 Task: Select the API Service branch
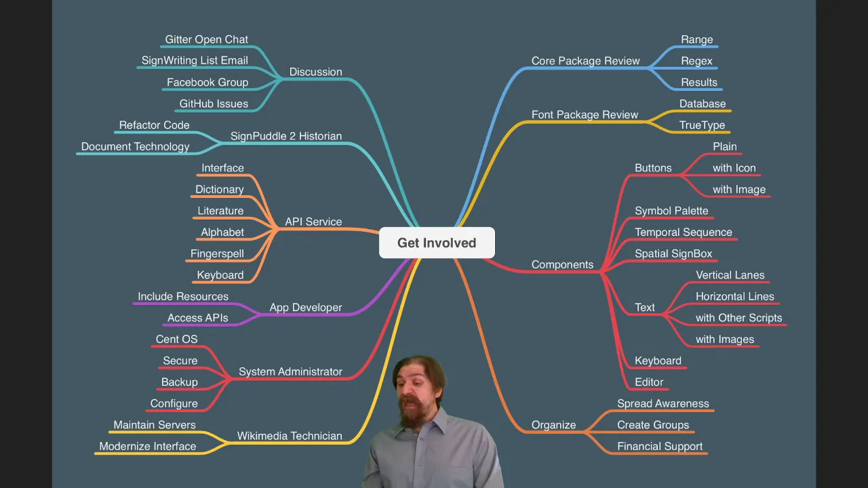(313, 222)
